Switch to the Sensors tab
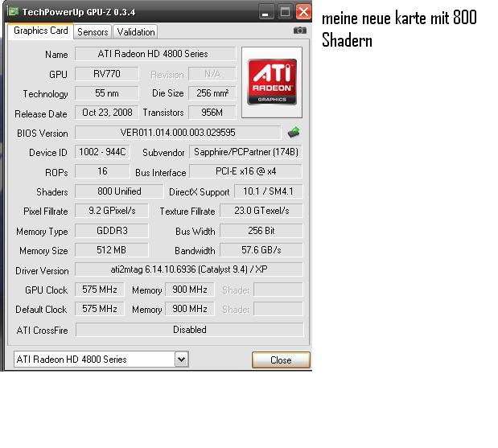The height and width of the screenshot is (448, 498). (x=93, y=32)
